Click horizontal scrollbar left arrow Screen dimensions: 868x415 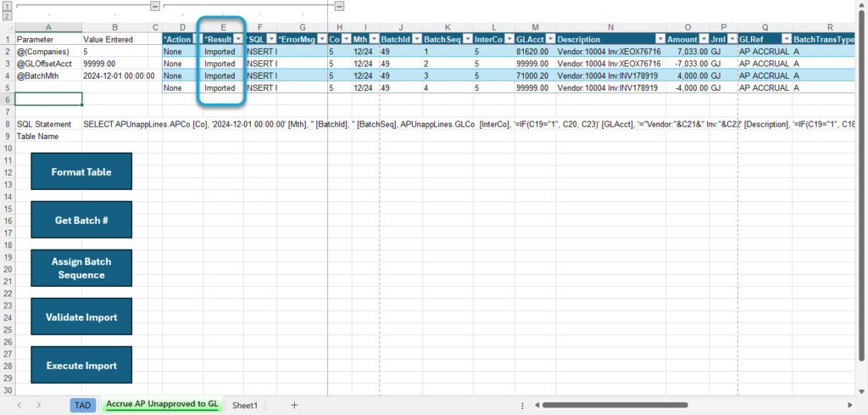537,405
